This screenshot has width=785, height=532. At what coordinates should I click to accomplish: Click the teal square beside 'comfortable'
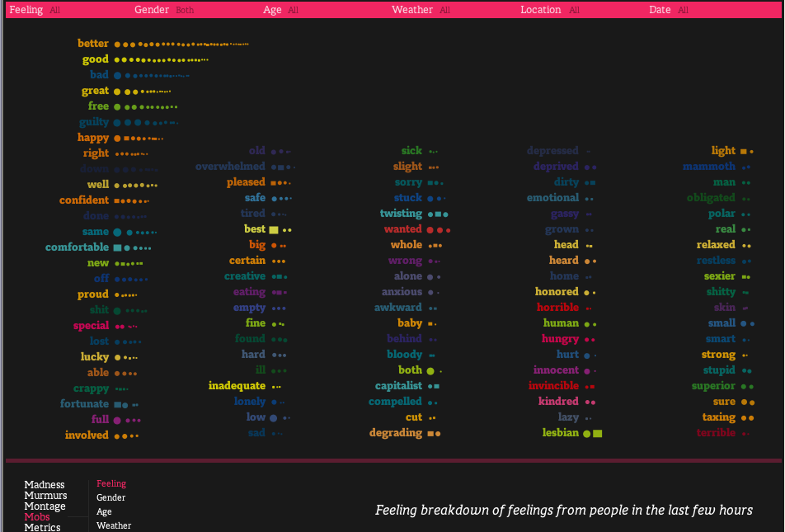pyautogui.click(x=117, y=247)
